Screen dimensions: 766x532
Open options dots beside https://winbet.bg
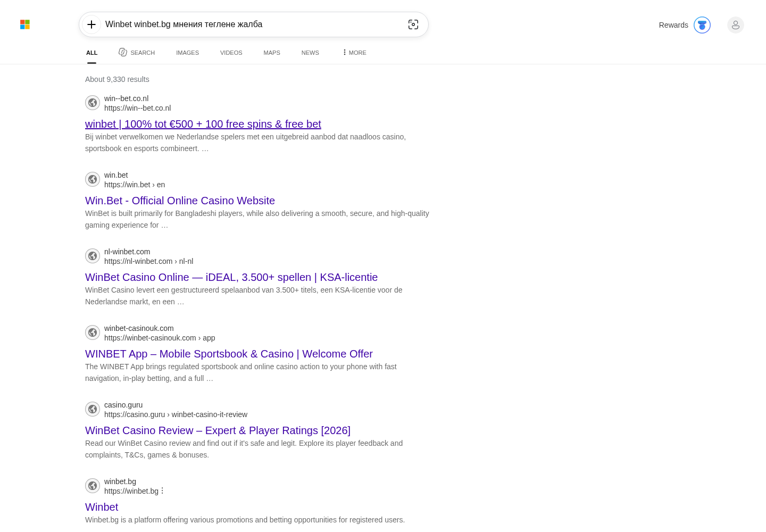[162, 491]
